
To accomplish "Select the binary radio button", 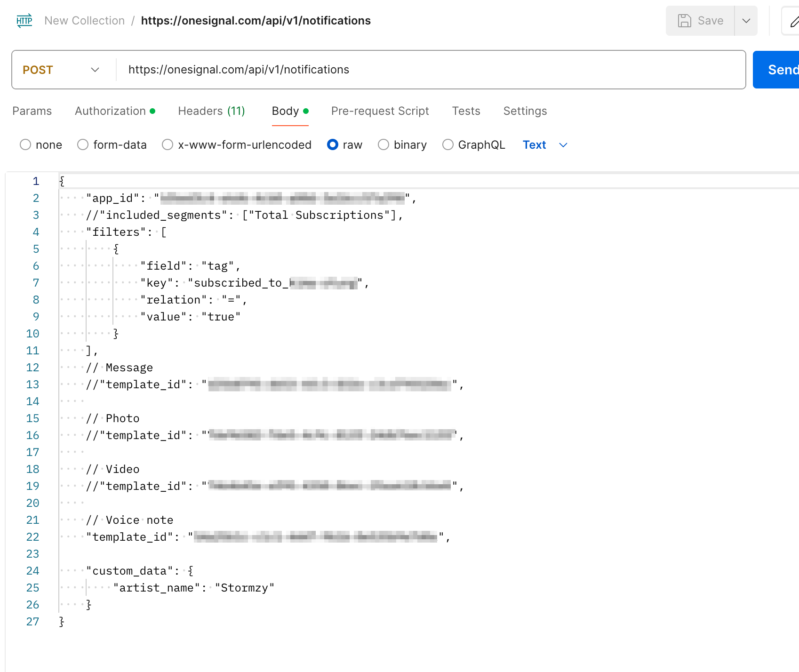I will (x=384, y=145).
